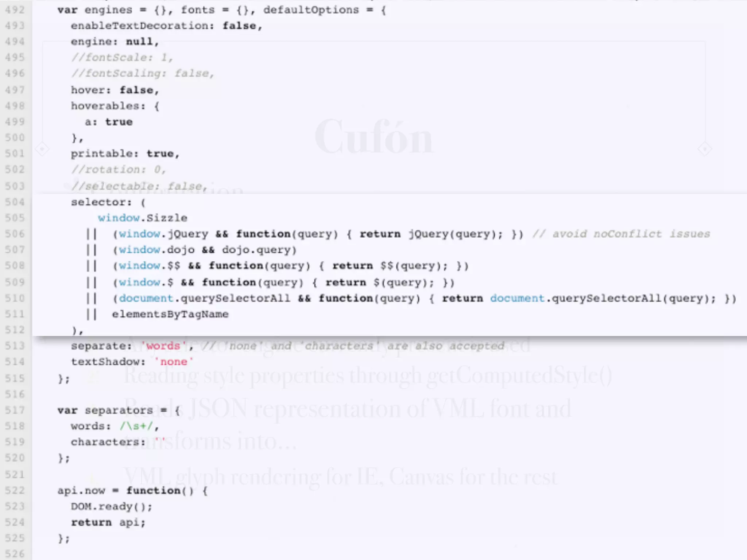Click the 'DOM.ready();' call
747x560 pixels.
click(112, 506)
